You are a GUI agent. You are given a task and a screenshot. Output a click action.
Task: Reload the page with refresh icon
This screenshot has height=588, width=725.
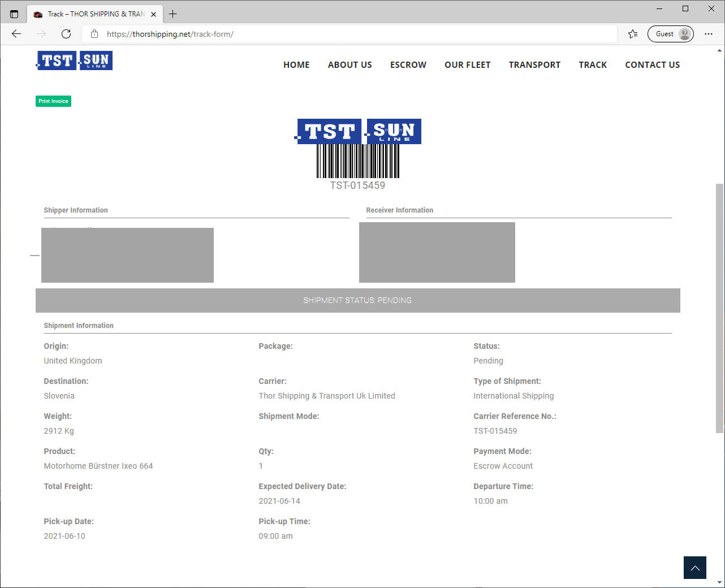click(x=66, y=34)
